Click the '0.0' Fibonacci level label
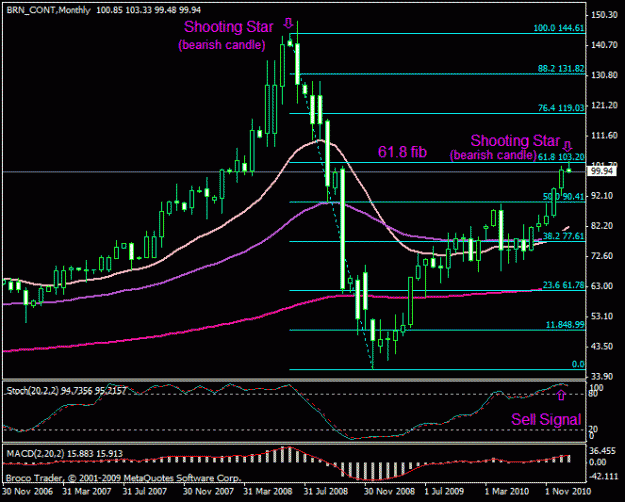The image size is (625, 502). click(x=578, y=364)
